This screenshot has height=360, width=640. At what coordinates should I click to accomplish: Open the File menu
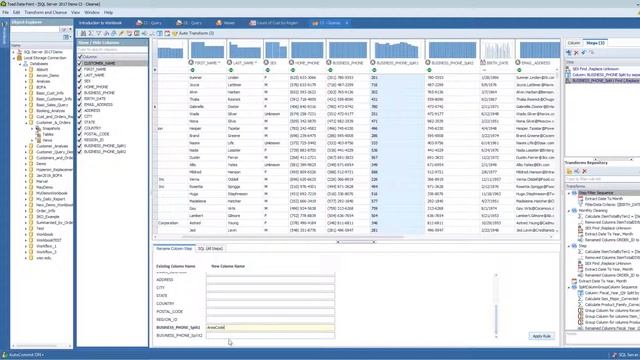(x=5, y=13)
